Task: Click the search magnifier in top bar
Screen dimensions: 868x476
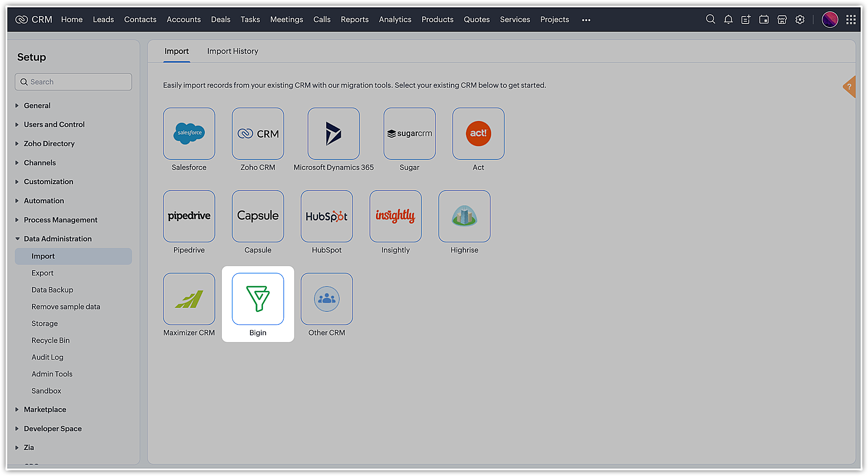Action: (x=710, y=20)
